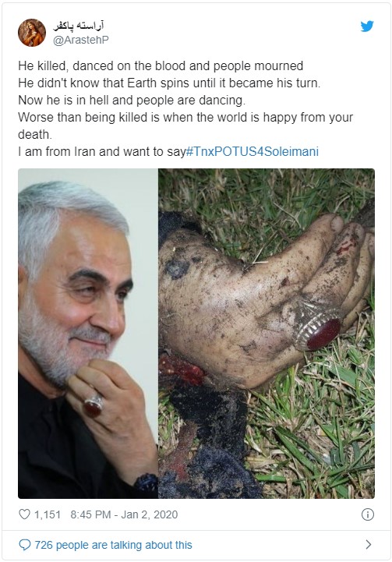Visit the @ArastehP handle
Image resolution: width=392 pixels, height=562 pixels.
[80, 40]
